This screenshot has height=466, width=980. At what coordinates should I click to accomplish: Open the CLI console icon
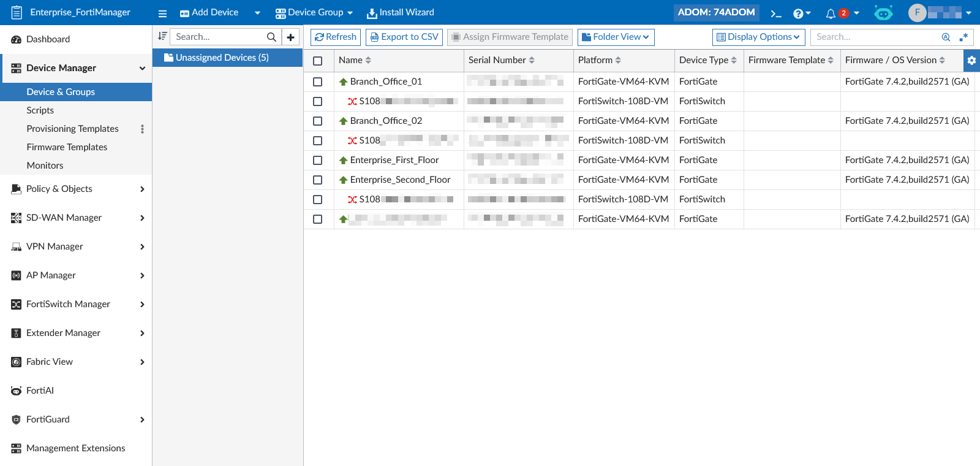click(x=776, y=13)
